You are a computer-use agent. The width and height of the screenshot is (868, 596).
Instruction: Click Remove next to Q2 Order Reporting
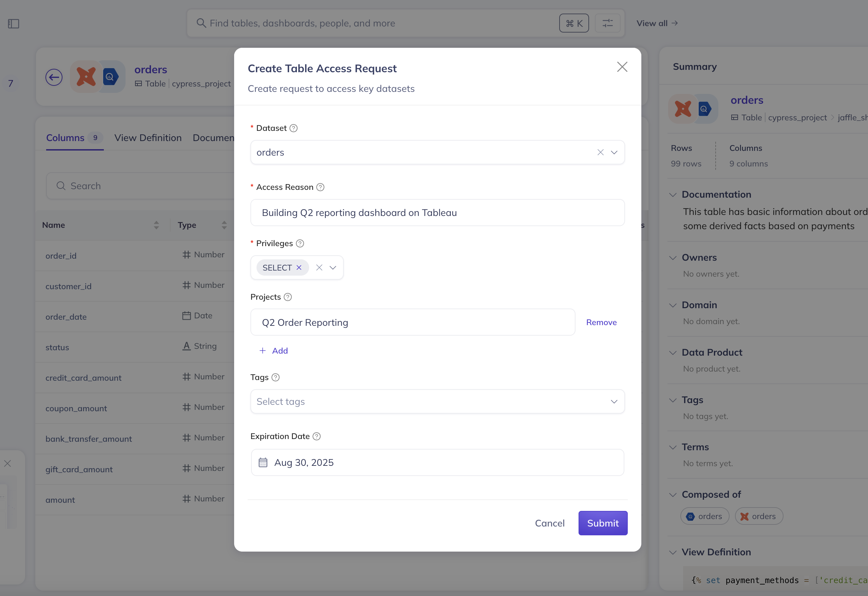click(x=601, y=322)
